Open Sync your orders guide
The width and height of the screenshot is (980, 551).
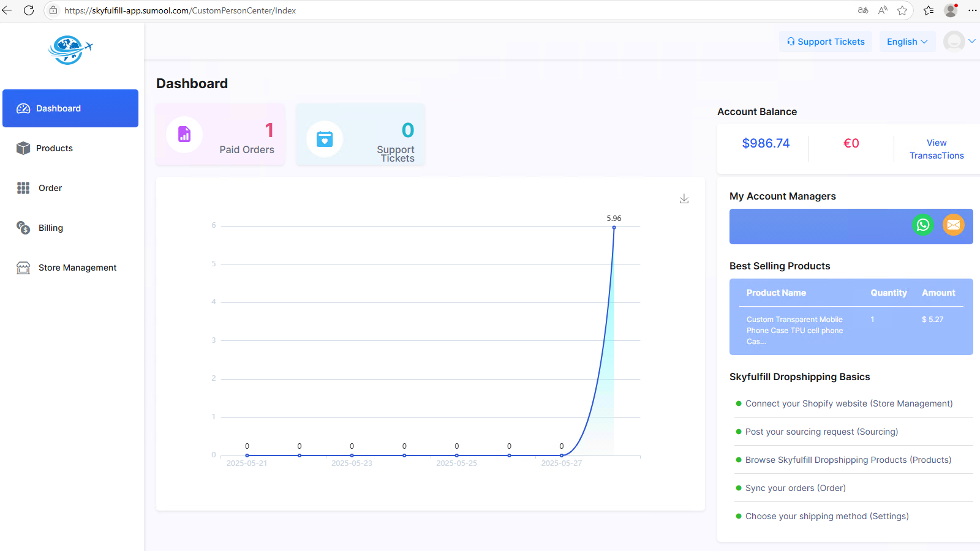795,488
